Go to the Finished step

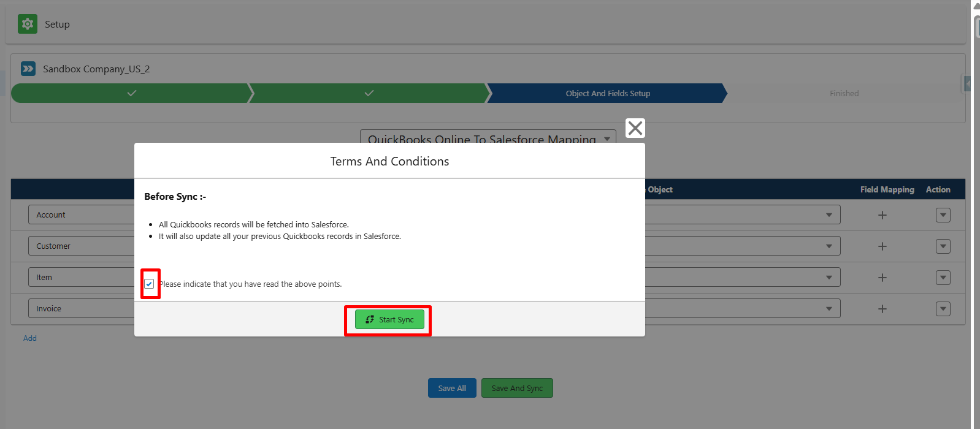[844, 93]
